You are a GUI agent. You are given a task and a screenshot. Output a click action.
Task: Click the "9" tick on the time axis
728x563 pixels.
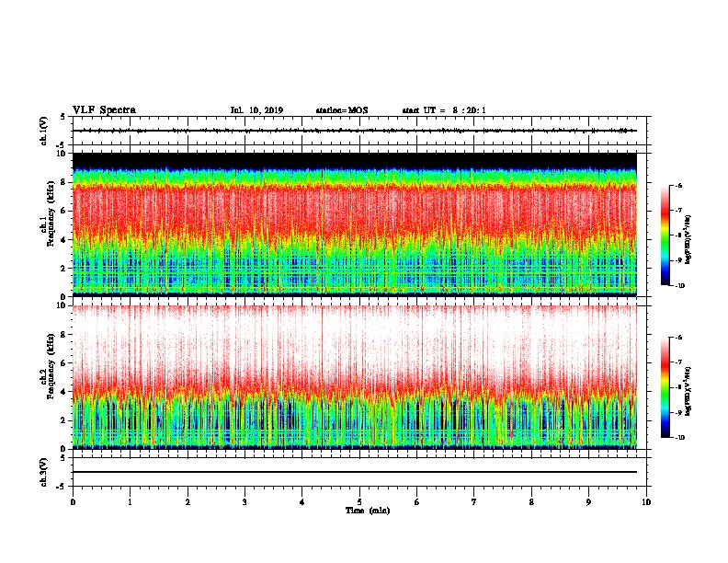coord(588,502)
